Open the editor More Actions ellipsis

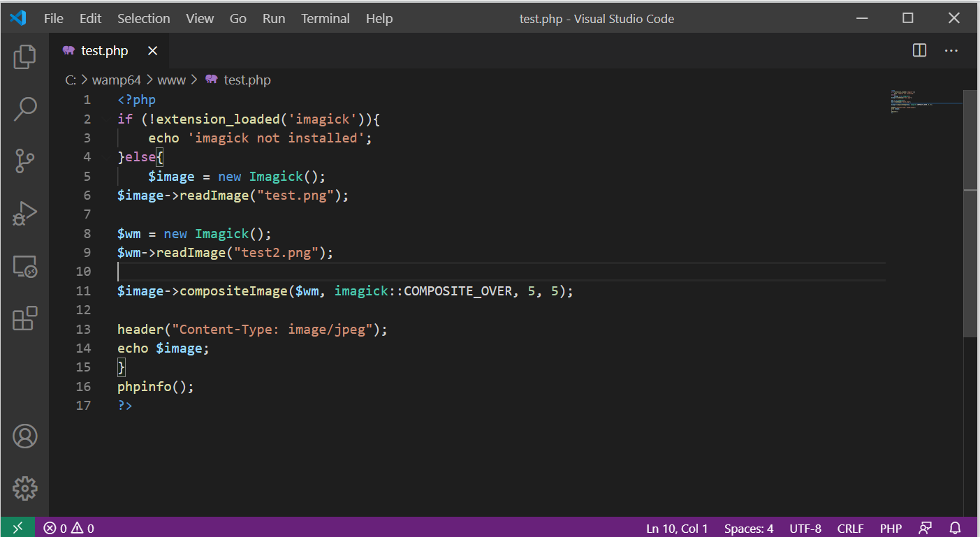coord(951,50)
